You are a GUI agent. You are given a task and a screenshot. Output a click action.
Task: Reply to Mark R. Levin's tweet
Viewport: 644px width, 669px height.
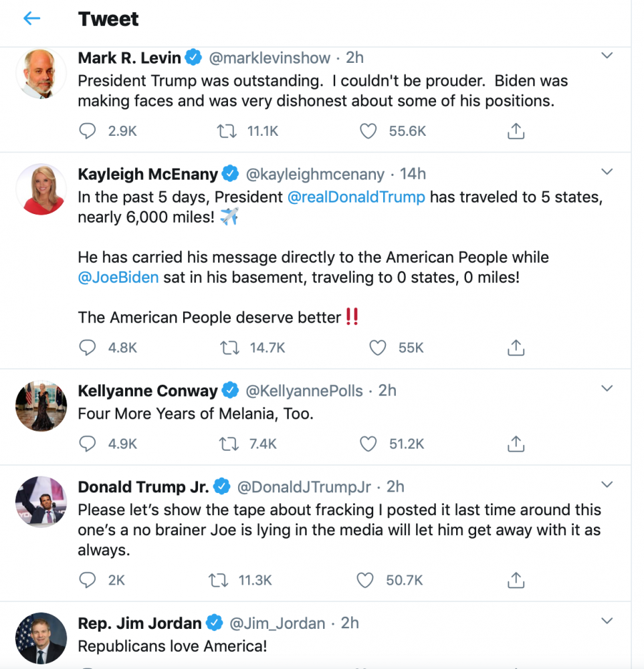(x=88, y=131)
